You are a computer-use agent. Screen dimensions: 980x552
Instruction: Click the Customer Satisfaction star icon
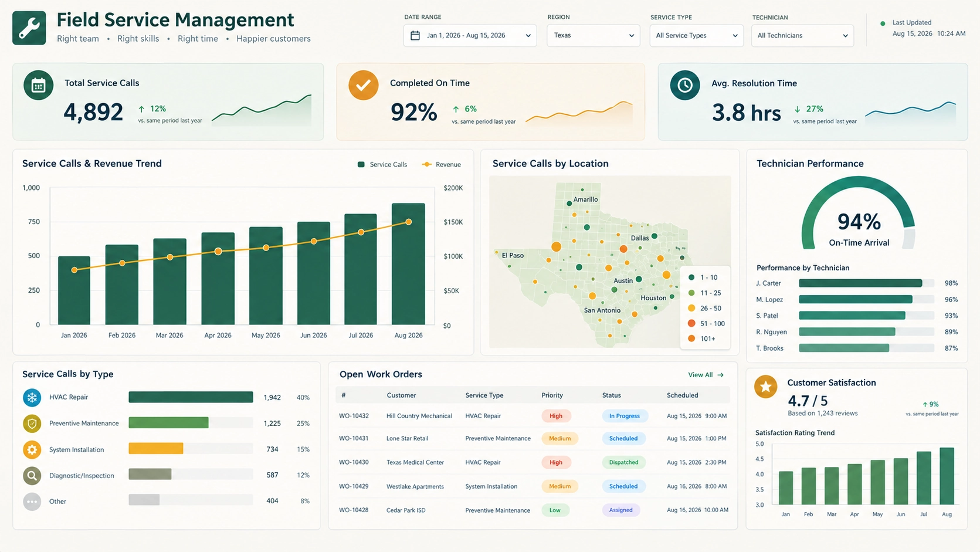765,387
